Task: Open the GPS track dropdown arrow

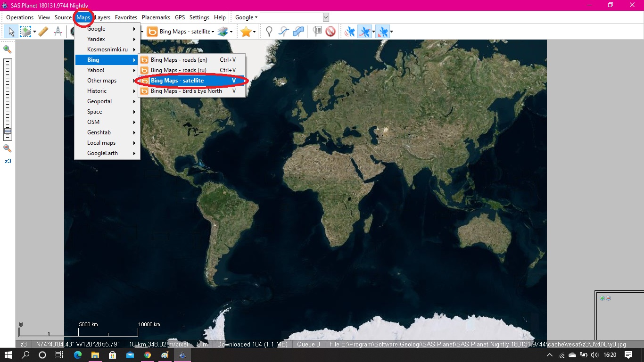Action: tap(373, 32)
